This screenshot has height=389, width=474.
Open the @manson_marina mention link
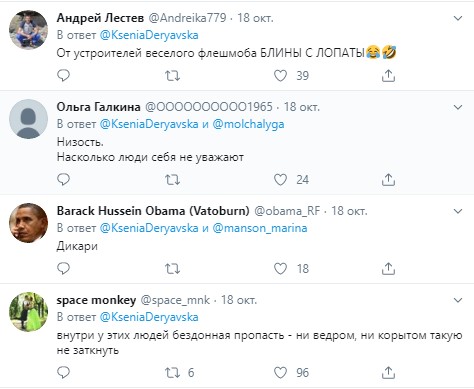[260, 228]
